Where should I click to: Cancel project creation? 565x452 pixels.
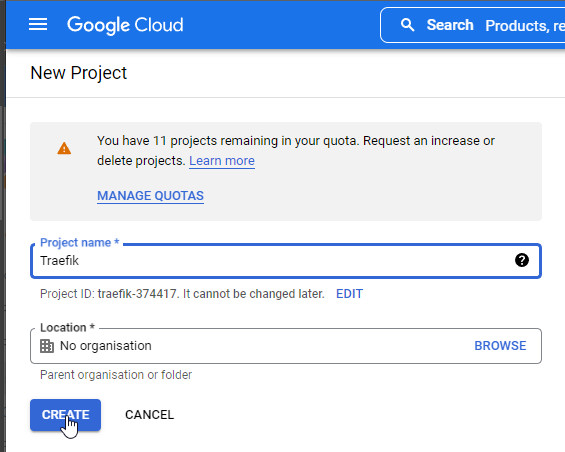150,415
